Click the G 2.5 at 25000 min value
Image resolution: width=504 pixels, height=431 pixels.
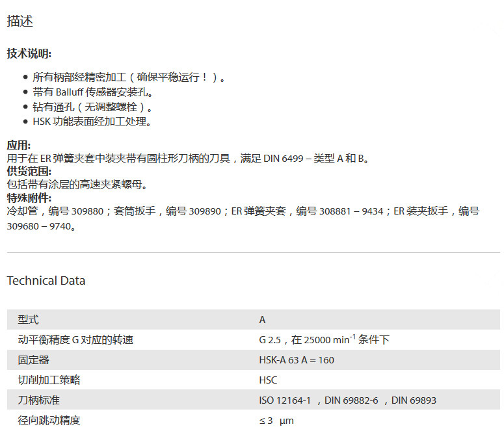coord(324,339)
